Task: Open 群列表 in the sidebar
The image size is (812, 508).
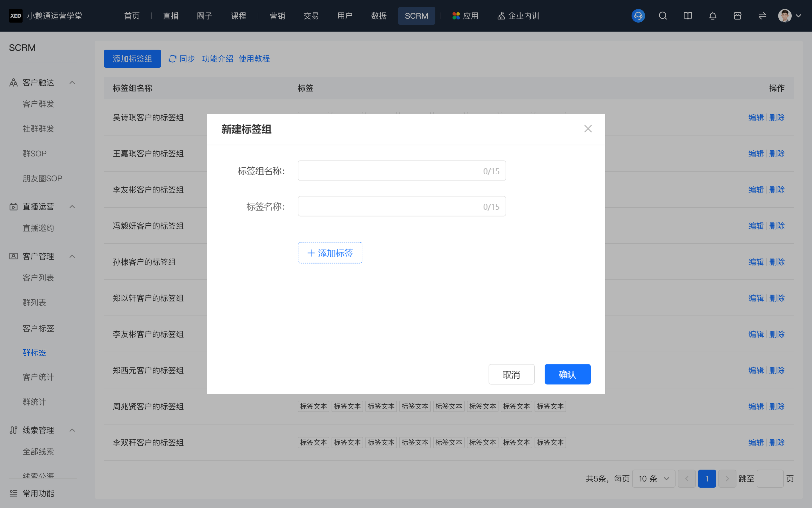Action: click(x=34, y=303)
